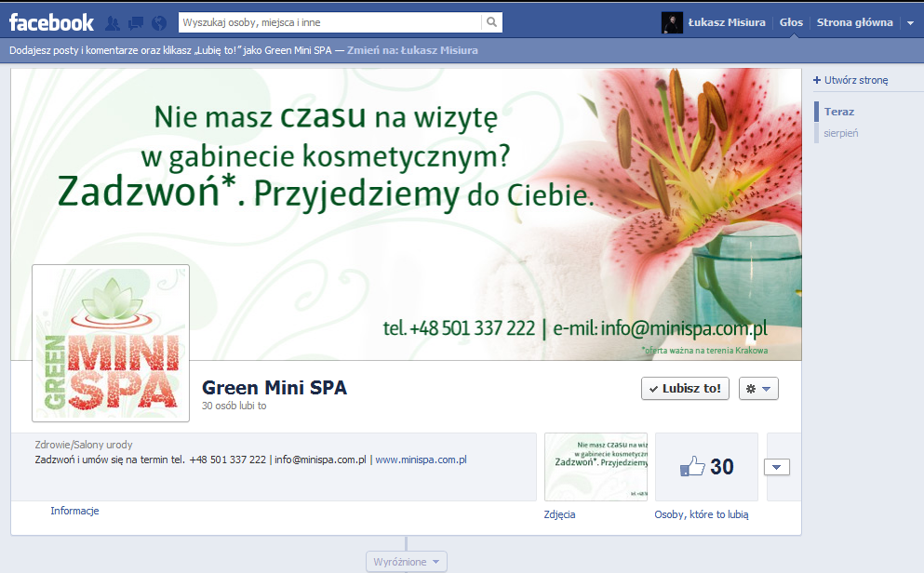Open the gear settings dropdown
Image resolution: width=924 pixels, height=573 pixels.
click(x=758, y=389)
